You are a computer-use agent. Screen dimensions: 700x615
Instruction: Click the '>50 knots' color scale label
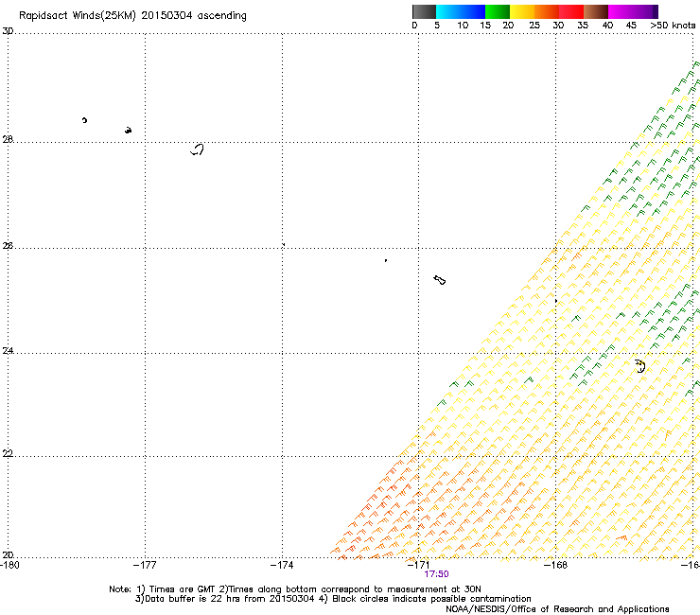point(673,26)
